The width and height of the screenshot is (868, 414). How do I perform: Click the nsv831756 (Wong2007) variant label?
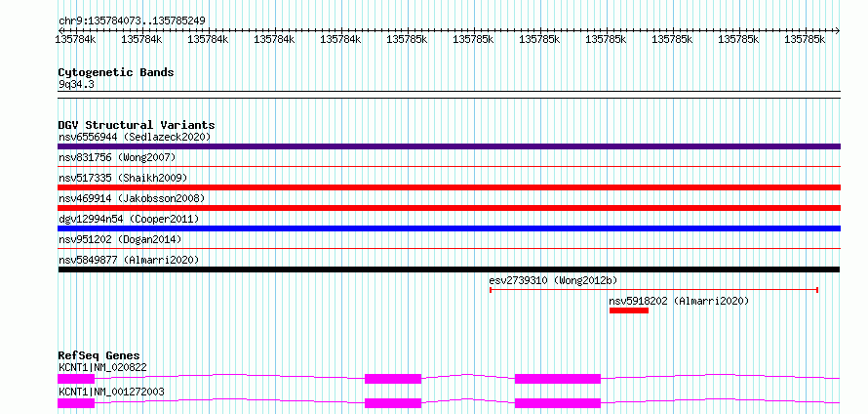click(117, 157)
